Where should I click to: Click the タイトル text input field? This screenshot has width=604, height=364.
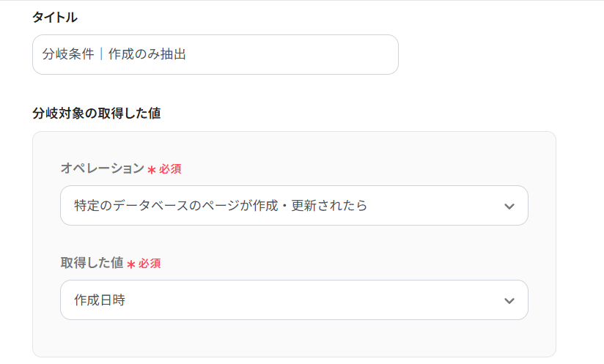[x=215, y=55]
